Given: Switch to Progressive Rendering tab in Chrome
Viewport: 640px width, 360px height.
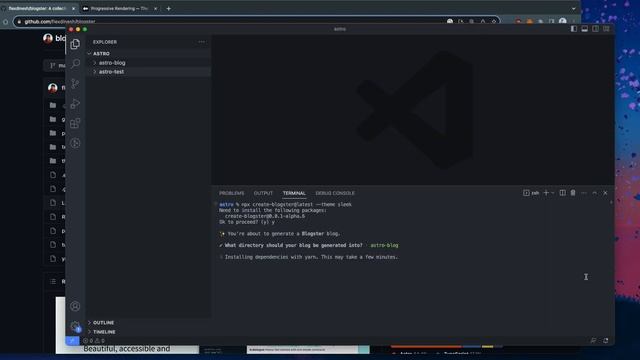Looking at the screenshot, I should (118, 8).
